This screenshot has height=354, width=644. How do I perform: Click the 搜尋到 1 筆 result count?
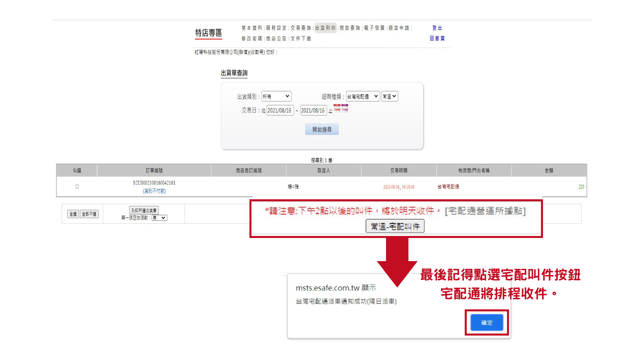pos(321,160)
